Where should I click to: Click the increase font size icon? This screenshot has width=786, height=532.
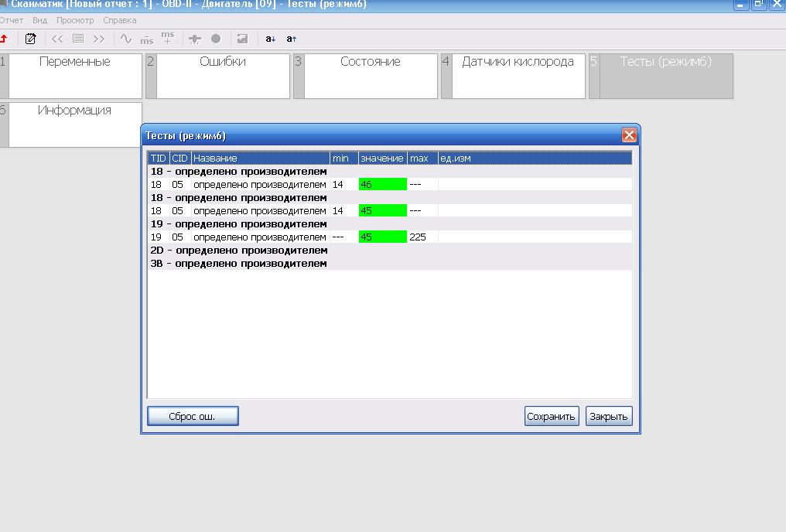click(x=291, y=39)
